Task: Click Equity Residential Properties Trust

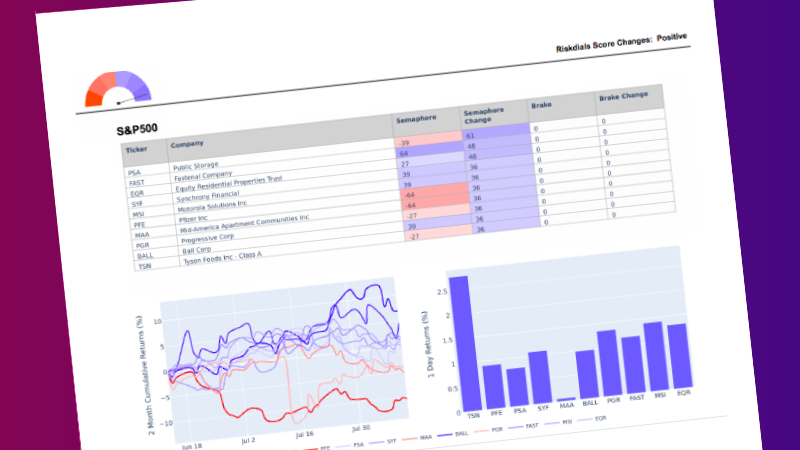Action: [229, 184]
